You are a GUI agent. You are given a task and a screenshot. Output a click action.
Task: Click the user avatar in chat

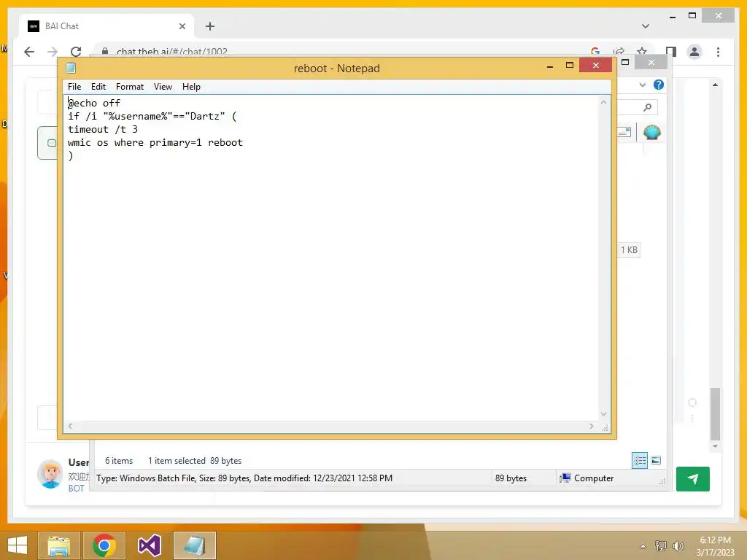pos(50,474)
